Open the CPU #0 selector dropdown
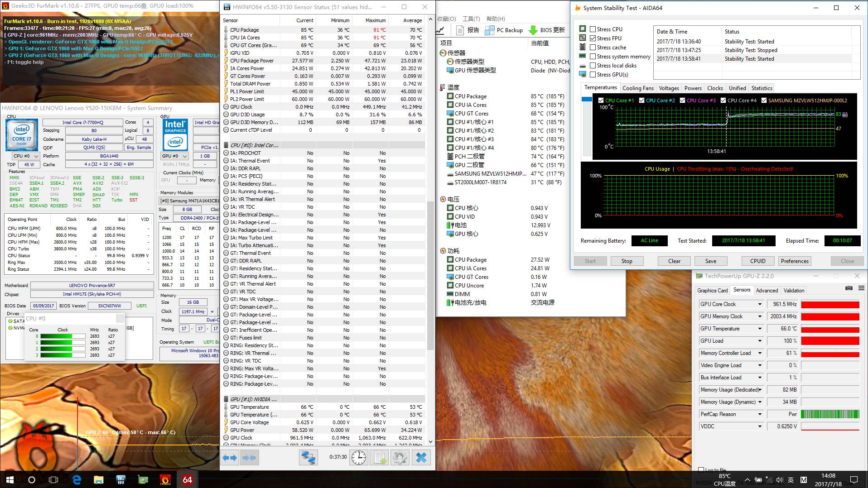 [x=27, y=156]
